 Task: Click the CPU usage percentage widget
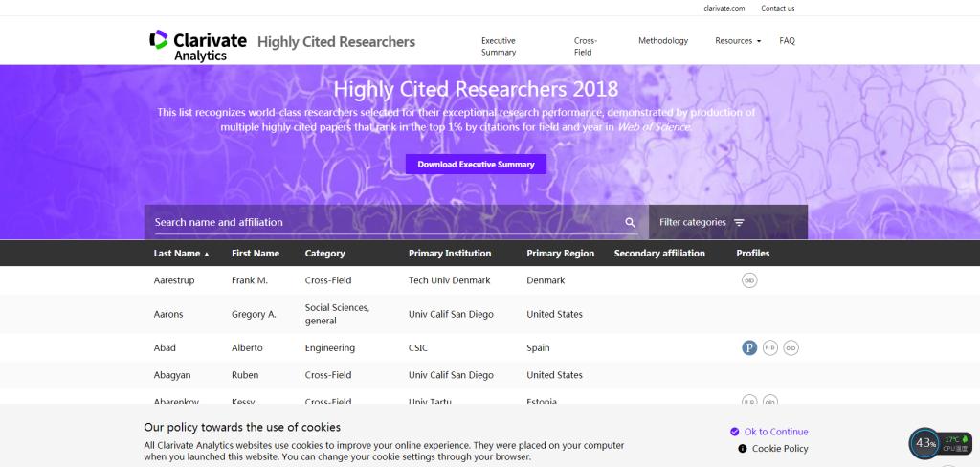click(x=925, y=443)
